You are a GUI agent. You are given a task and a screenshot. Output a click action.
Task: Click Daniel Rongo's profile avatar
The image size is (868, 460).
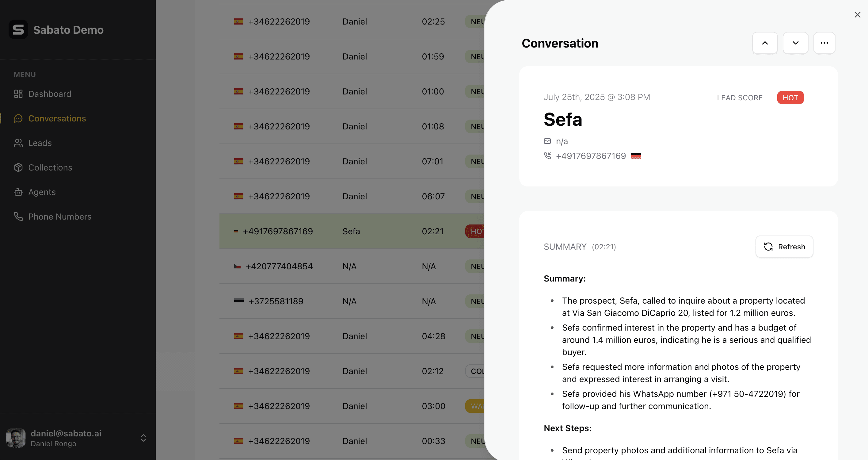[x=16, y=438]
